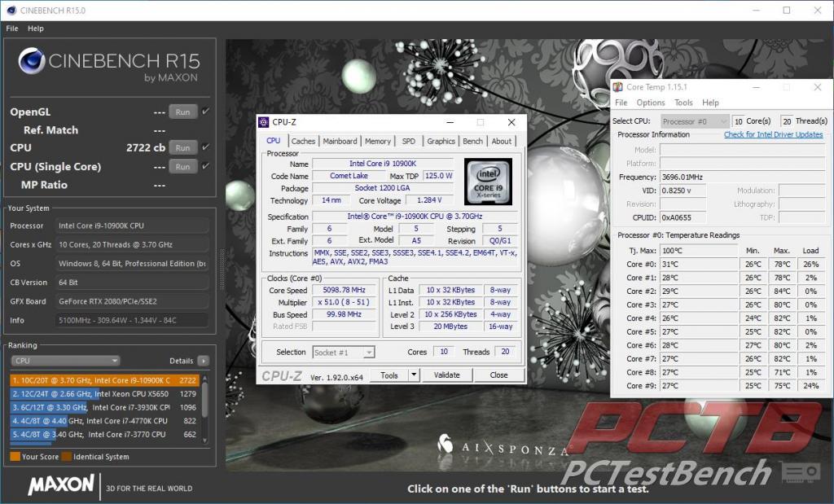Click CPU-Z Core Voltage value 1.284 V
The width and height of the screenshot is (834, 504).
click(429, 200)
